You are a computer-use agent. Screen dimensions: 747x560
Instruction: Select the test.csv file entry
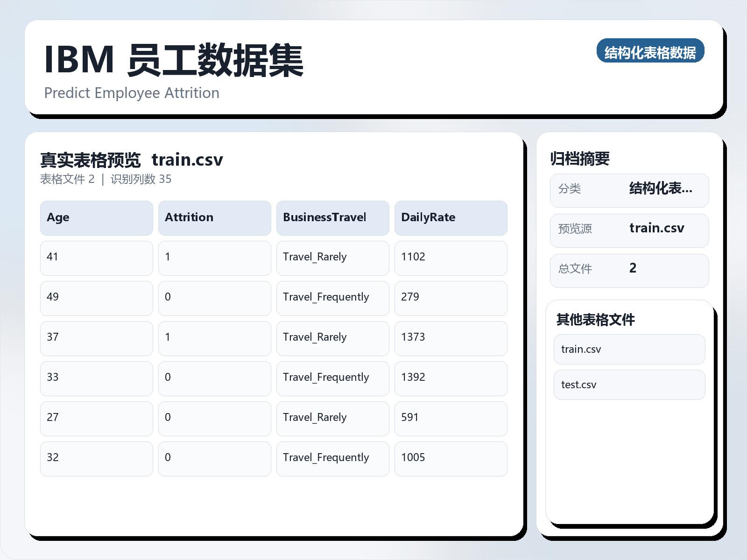coord(629,385)
